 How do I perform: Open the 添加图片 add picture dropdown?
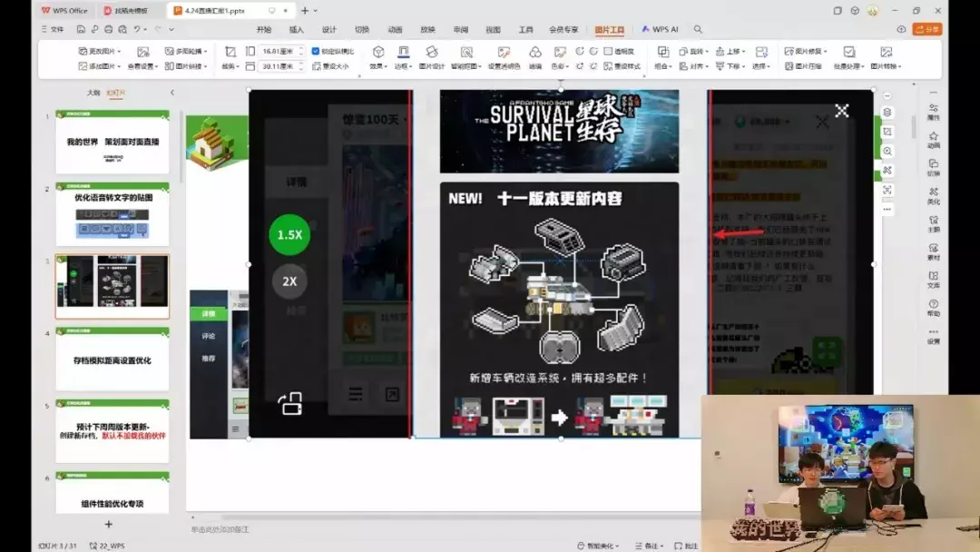tap(100, 66)
